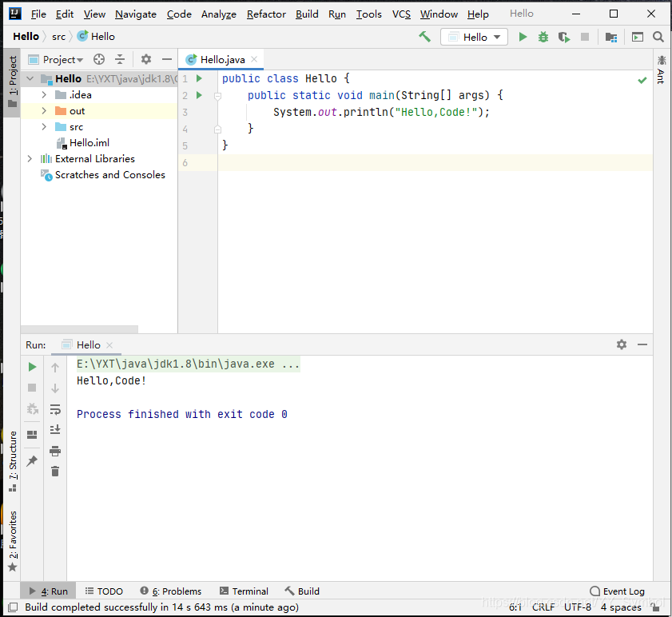Click the run anything window icon
Screen dimensions: 672x617
point(638,38)
